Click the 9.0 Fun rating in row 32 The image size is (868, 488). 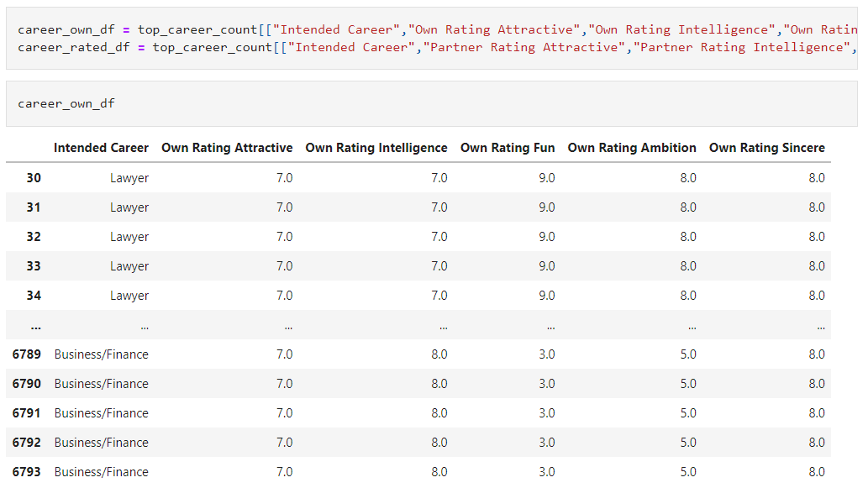tap(546, 236)
